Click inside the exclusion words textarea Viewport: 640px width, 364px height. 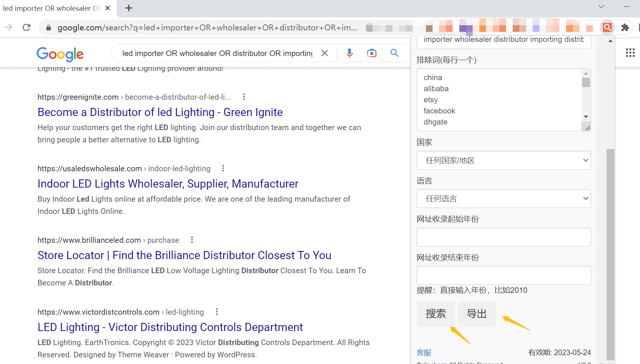(499, 100)
